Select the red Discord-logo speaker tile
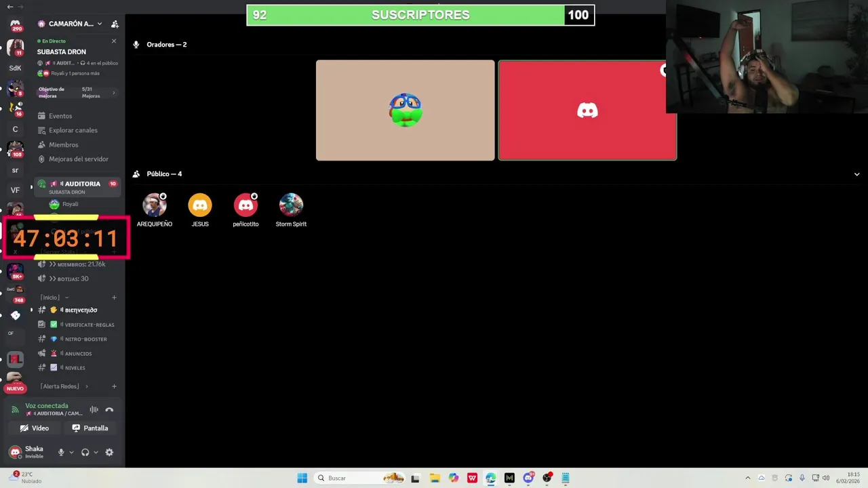Image resolution: width=868 pixels, height=488 pixels. tap(587, 110)
